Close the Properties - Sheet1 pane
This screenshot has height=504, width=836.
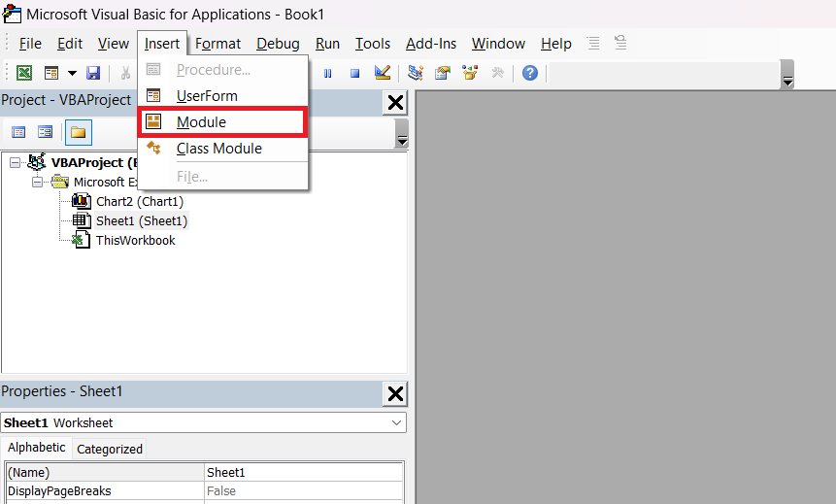(x=395, y=393)
